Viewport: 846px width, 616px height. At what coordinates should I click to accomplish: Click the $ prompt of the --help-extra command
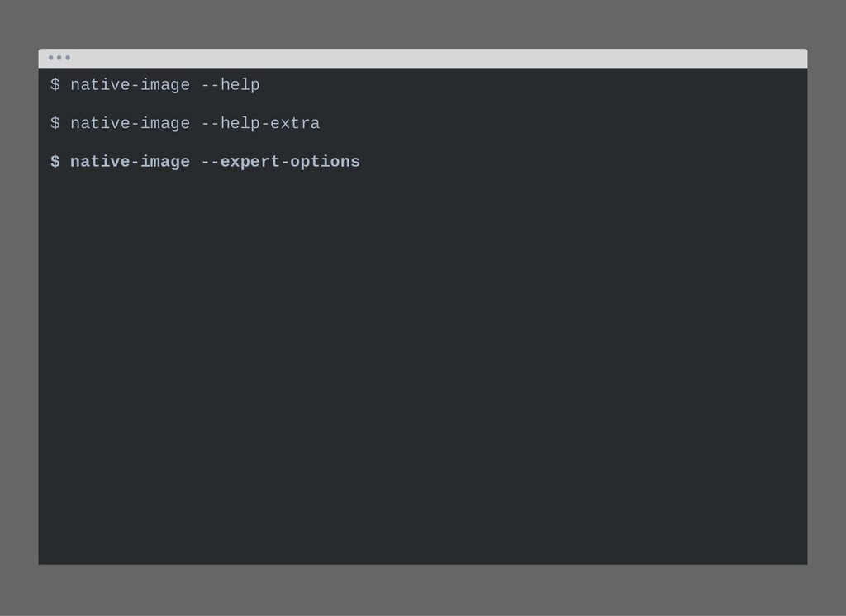55,123
